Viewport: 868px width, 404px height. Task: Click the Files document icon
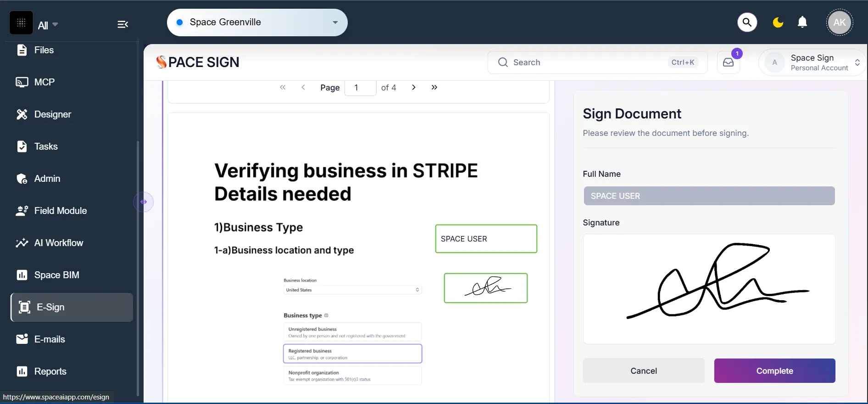[22, 50]
